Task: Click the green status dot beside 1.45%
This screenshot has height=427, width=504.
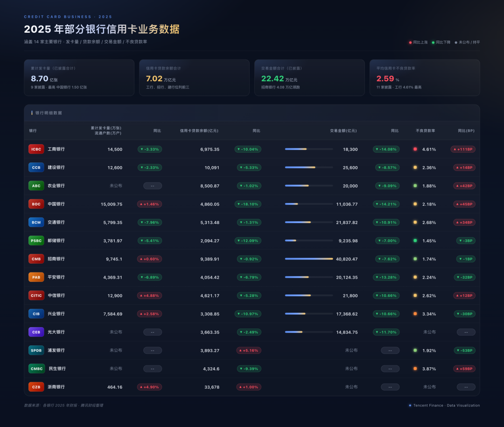Action: pyautogui.click(x=415, y=240)
